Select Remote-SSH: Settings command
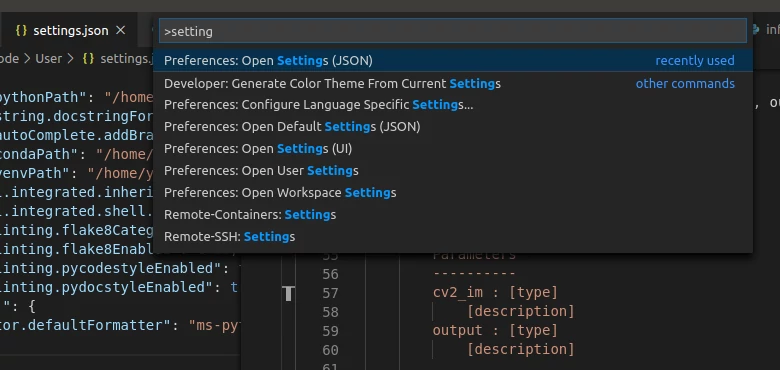The height and width of the screenshot is (370, 780). tap(453, 237)
